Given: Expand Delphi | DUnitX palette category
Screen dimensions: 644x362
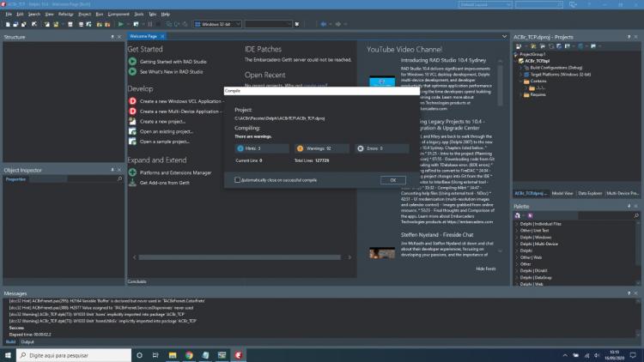Looking at the screenshot, I should (x=517, y=271).
